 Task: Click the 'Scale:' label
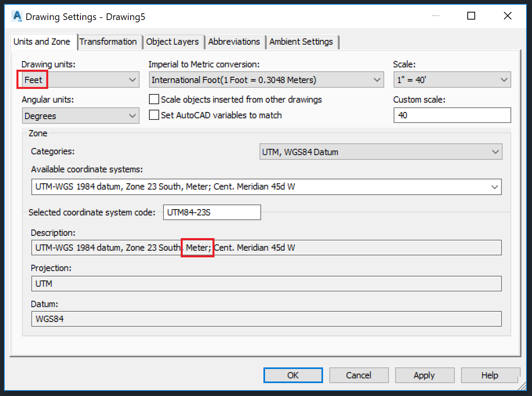(404, 64)
